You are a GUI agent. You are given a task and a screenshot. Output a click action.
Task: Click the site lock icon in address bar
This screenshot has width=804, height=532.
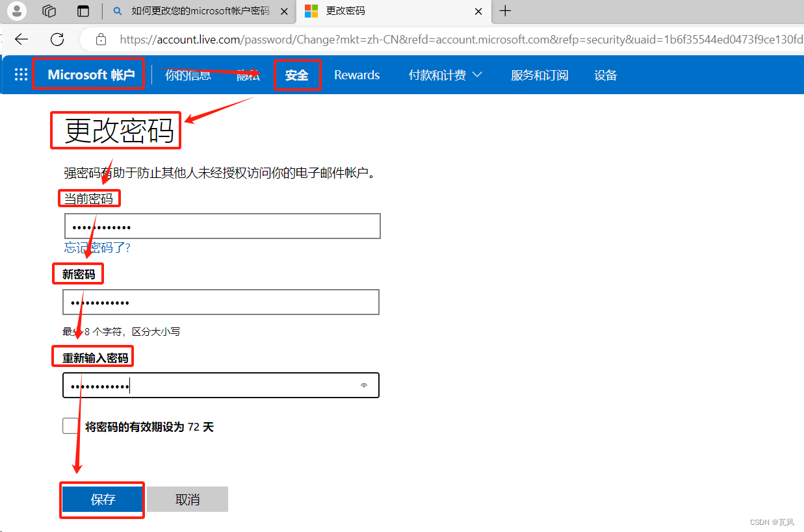[x=101, y=40]
